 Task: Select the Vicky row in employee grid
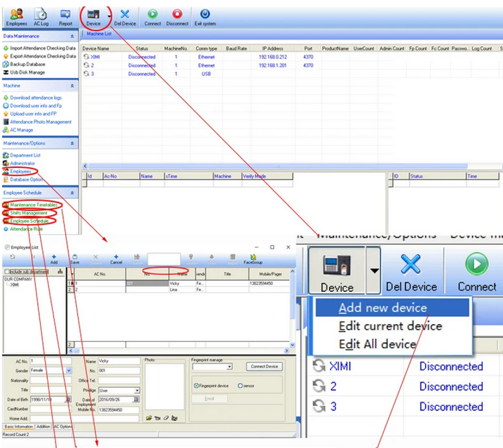point(179,283)
